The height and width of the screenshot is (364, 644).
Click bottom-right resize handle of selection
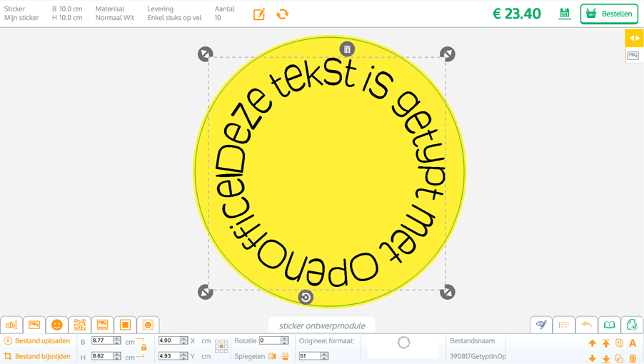tap(447, 292)
